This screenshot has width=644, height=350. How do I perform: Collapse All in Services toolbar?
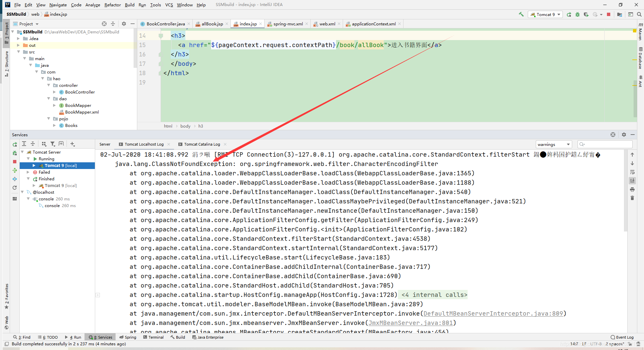[33, 144]
